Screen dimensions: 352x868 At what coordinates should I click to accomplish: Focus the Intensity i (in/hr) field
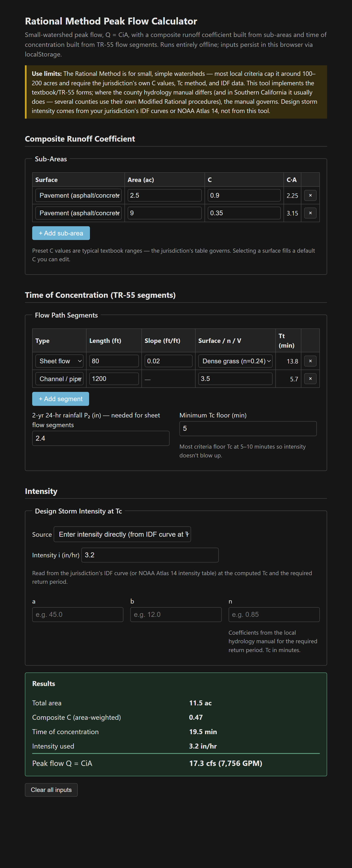[x=150, y=555]
